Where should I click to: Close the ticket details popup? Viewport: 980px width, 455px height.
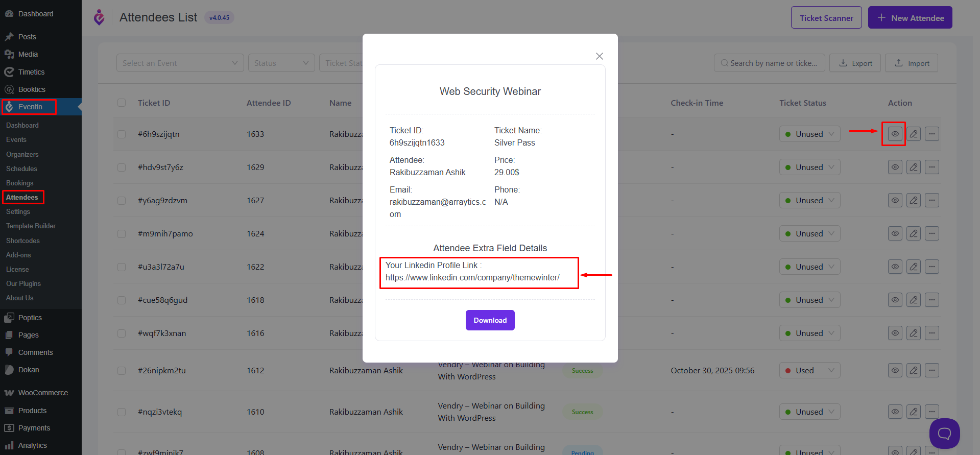pyautogui.click(x=600, y=56)
